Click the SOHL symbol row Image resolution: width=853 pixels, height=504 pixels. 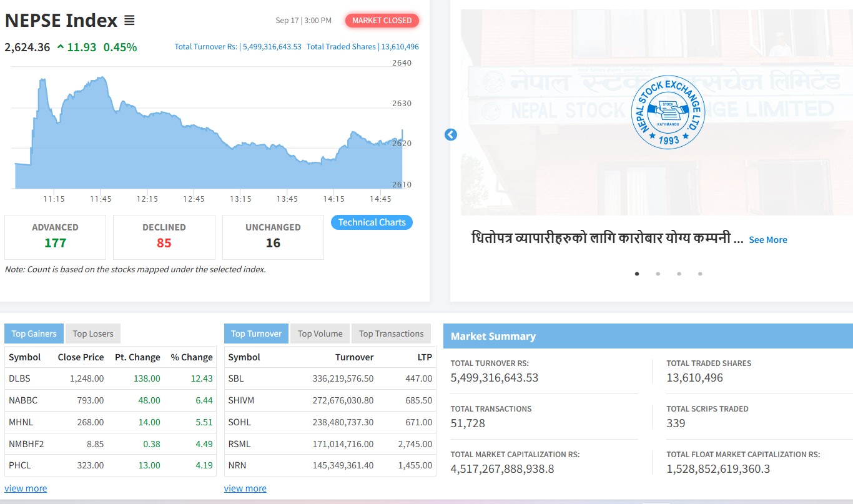(330, 422)
